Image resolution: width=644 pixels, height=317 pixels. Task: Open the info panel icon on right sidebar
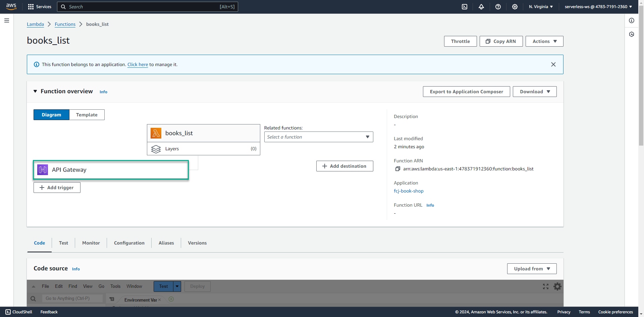tap(632, 20)
